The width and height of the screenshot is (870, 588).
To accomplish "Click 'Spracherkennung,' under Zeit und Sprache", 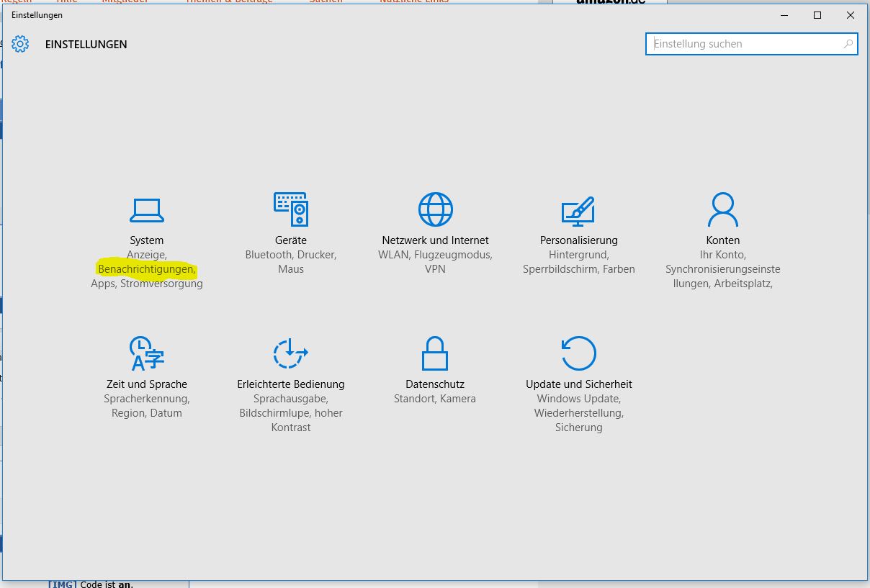I will click(147, 399).
